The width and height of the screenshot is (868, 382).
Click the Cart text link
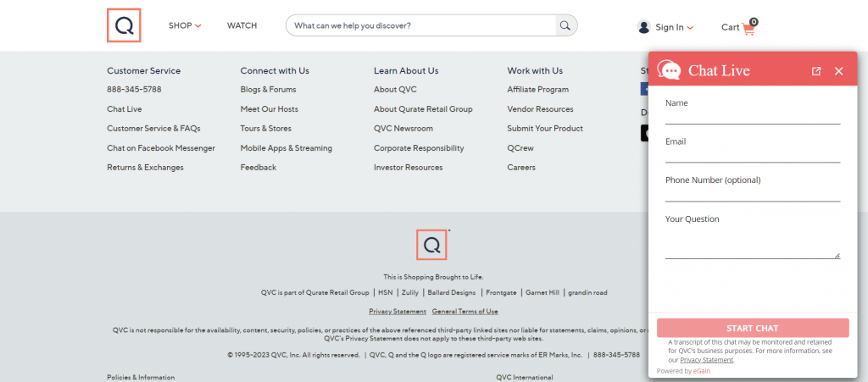pyautogui.click(x=730, y=27)
